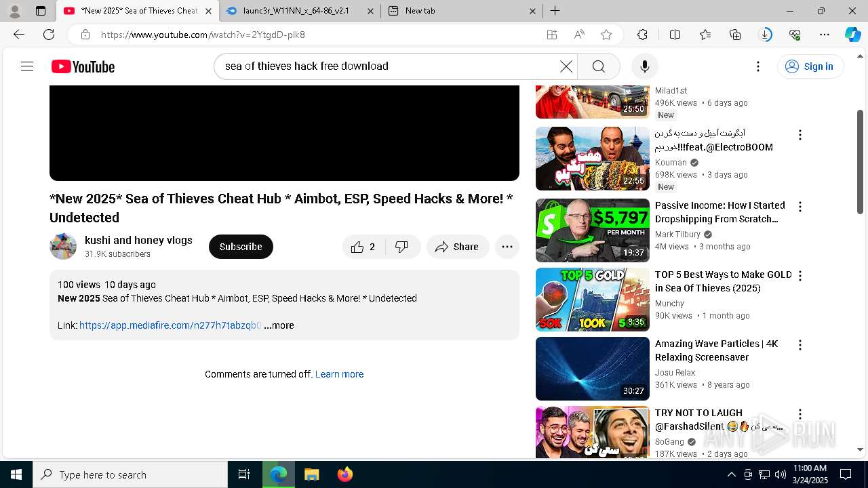
Task: Clear the YouTube search box text
Action: [566, 66]
